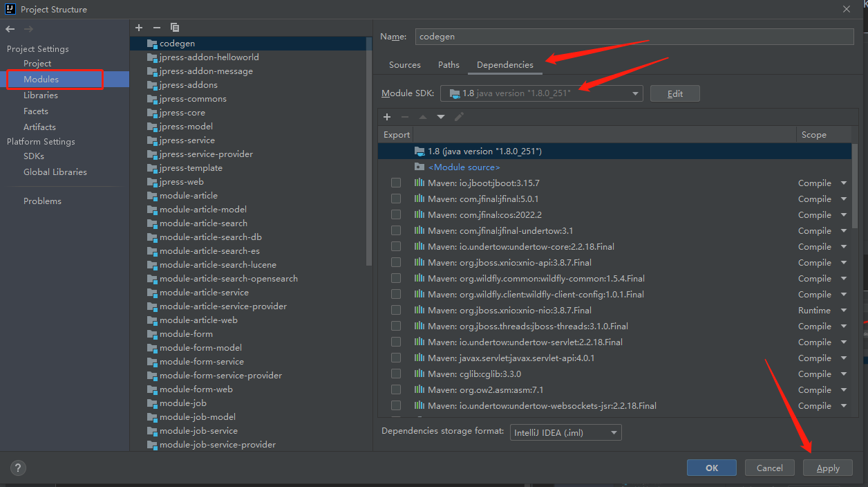Move dependency up arrow
This screenshot has height=487, width=868.
coord(423,117)
